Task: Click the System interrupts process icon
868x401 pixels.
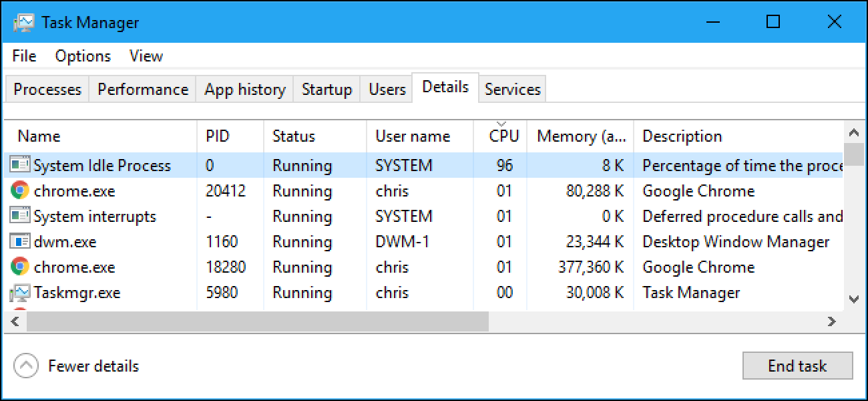Action: coord(20,217)
